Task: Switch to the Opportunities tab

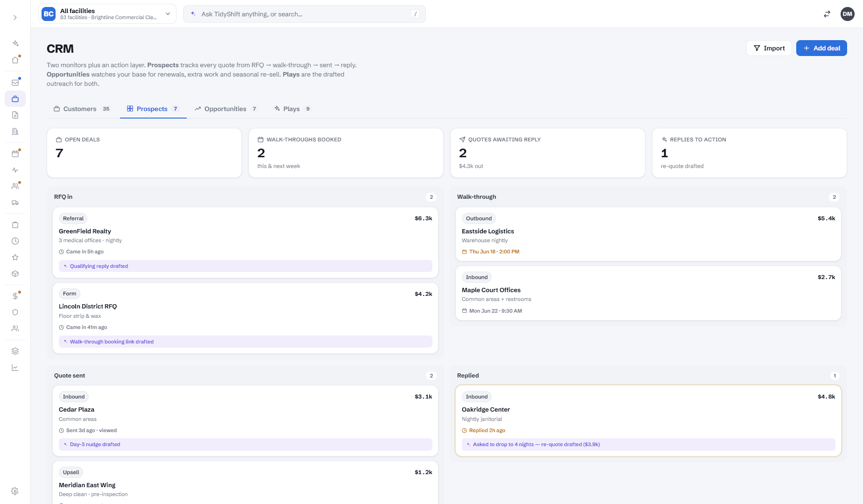Action: coord(226,109)
